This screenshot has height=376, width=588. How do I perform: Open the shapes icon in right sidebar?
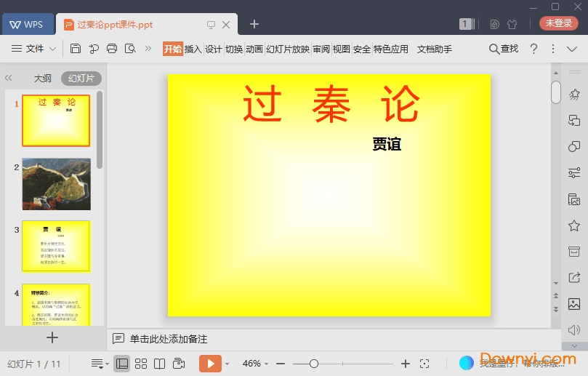click(x=574, y=147)
